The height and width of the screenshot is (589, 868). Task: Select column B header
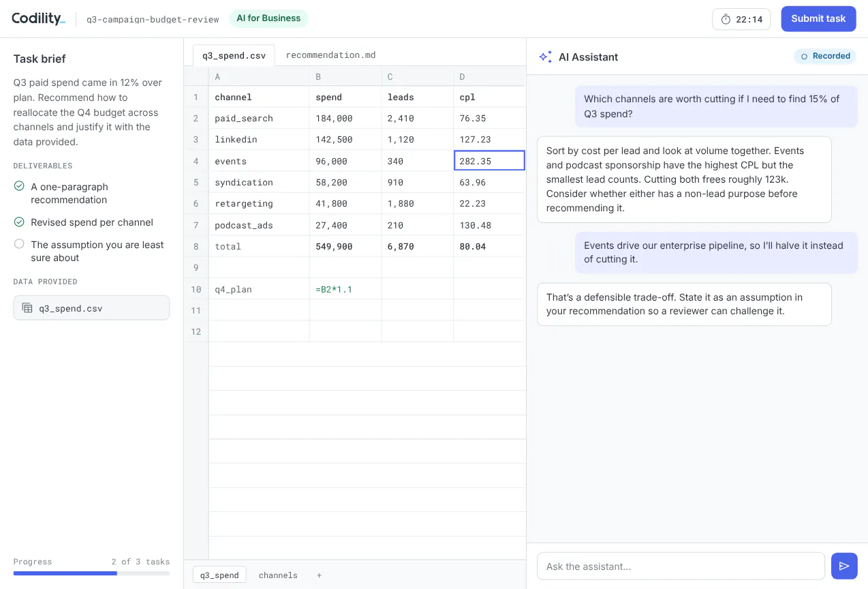click(345, 76)
